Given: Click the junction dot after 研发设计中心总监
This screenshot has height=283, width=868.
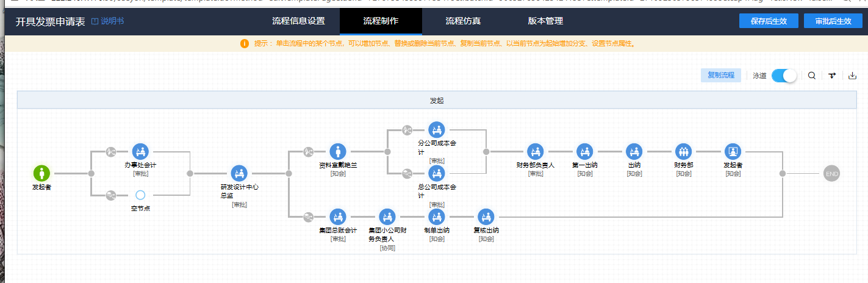Looking at the screenshot, I should 289,174.
